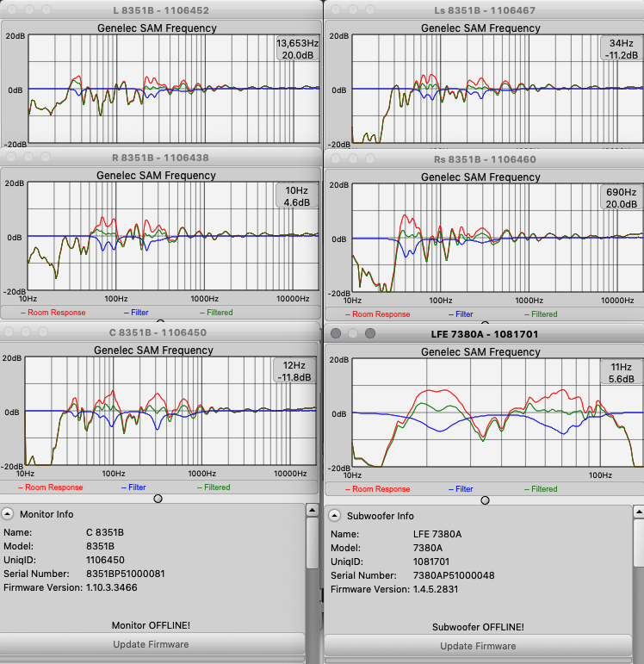Click Filter legend in R 8351B window
Image resolution: width=644 pixels, height=664 pixels.
coord(136,313)
